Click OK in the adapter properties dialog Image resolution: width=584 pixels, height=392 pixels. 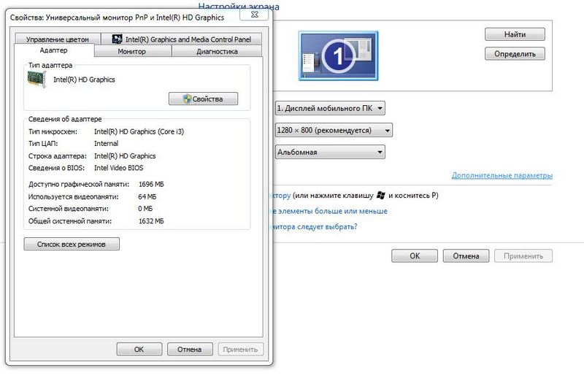pyautogui.click(x=139, y=350)
